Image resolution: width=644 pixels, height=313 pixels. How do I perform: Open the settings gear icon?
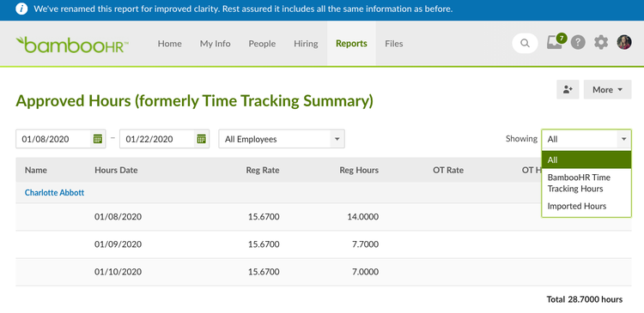pyautogui.click(x=601, y=43)
